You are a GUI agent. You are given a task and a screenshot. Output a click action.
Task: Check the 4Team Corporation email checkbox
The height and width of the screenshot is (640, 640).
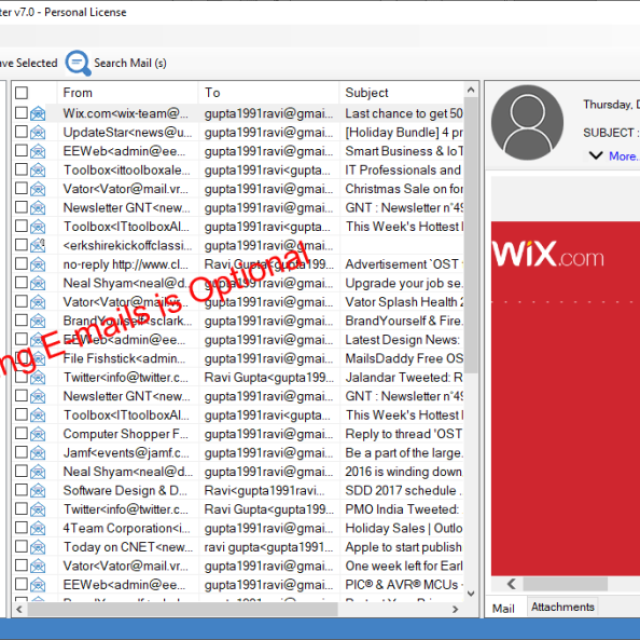click(x=21, y=527)
